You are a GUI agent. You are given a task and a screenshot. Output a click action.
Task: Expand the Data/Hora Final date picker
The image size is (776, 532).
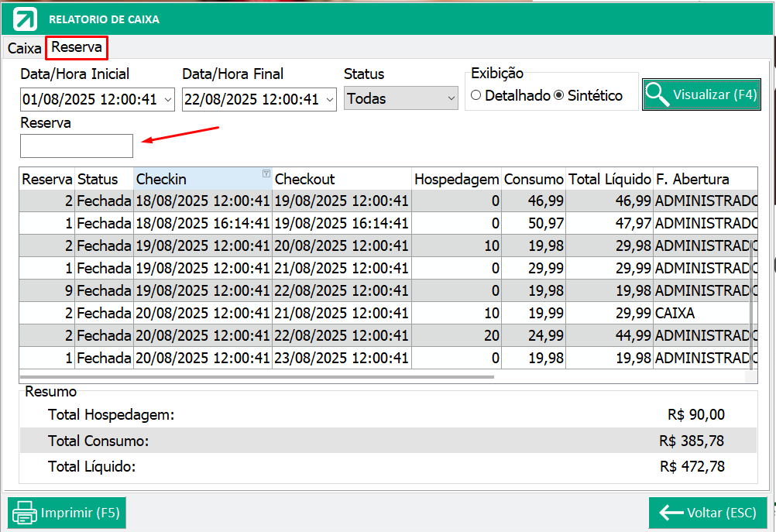point(330,100)
